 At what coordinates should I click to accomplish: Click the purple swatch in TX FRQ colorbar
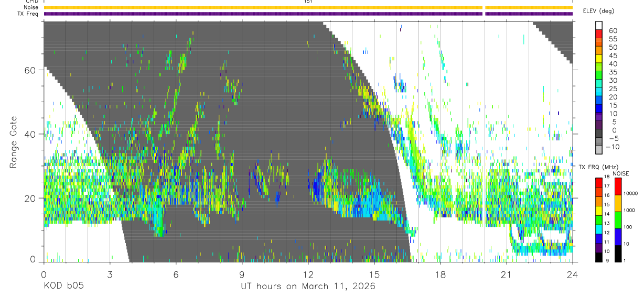tap(599, 248)
